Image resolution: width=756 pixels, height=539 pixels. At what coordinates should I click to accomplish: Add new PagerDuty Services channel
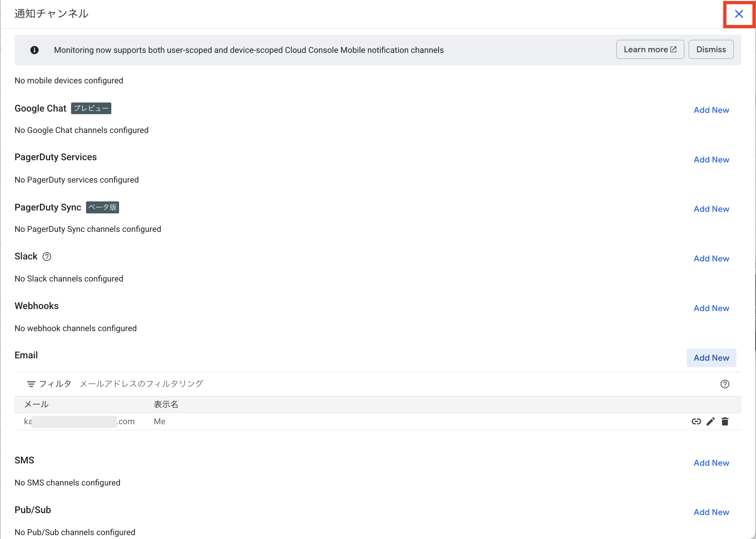pyautogui.click(x=711, y=160)
